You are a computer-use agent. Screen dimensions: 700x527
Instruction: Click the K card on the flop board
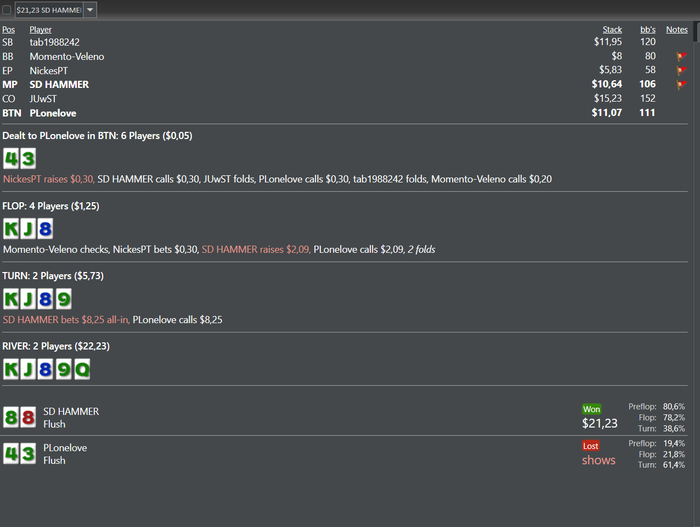[x=12, y=229]
